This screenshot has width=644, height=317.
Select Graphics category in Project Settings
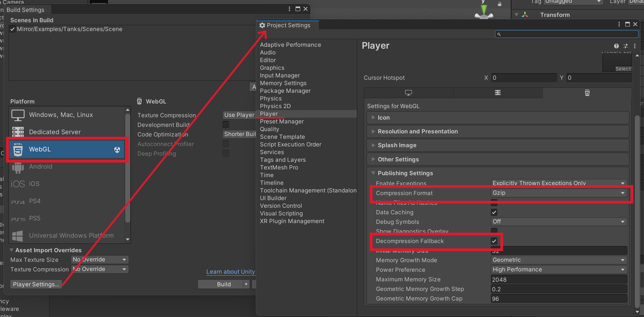pos(272,68)
